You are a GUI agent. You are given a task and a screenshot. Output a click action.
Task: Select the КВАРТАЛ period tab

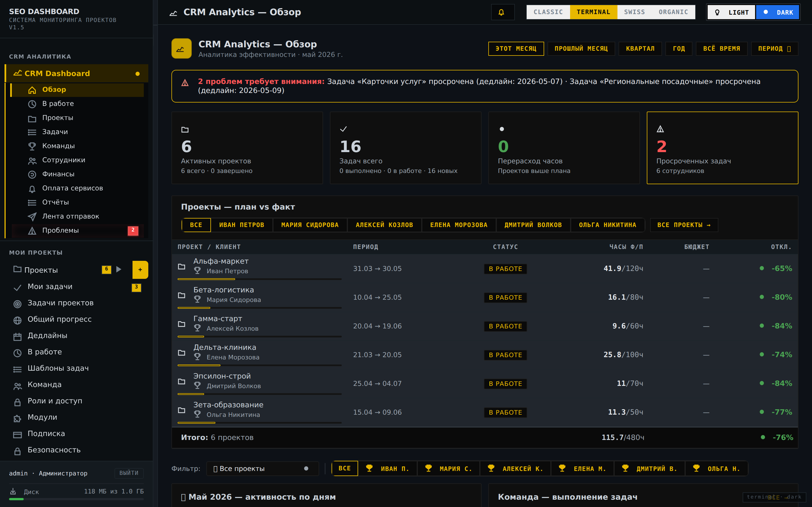(640, 49)
